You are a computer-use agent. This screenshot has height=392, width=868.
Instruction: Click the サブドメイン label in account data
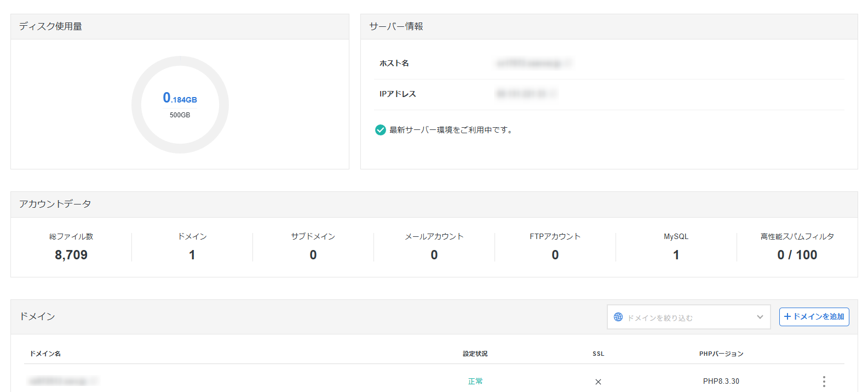313,237
